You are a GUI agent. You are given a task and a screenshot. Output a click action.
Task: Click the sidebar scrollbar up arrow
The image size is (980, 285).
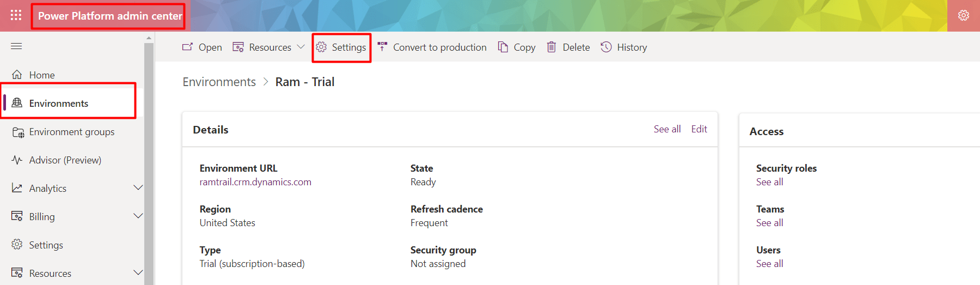click(x=149, y=38)
